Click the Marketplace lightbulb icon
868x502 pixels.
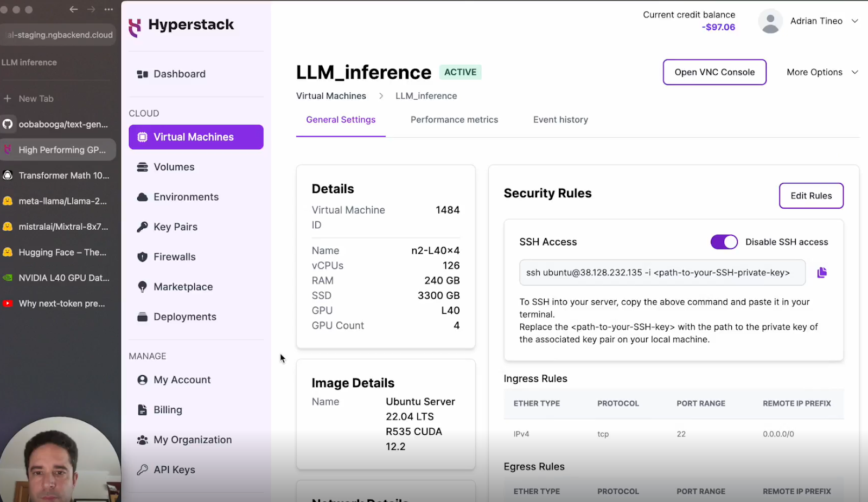[142, 287]
